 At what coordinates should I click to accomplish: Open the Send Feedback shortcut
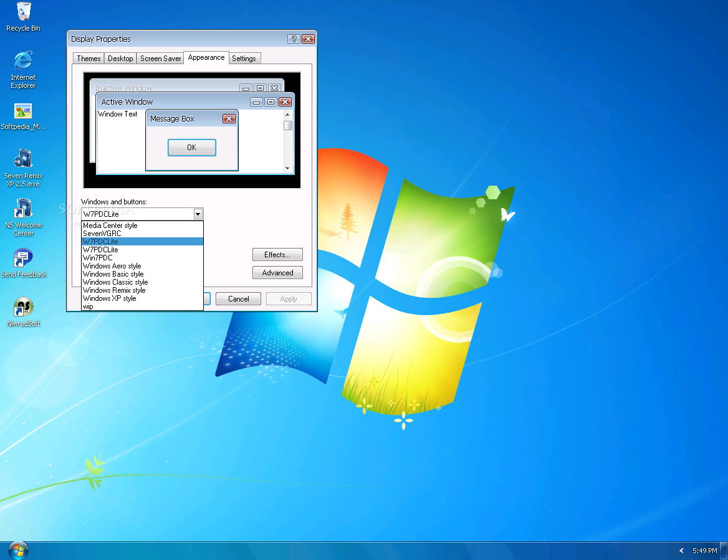[x=23, y=263]
